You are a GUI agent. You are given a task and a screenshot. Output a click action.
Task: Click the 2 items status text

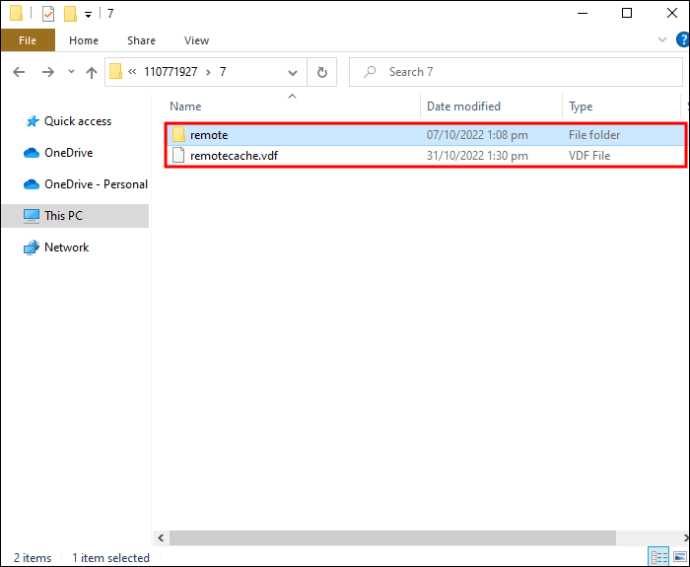32,558
